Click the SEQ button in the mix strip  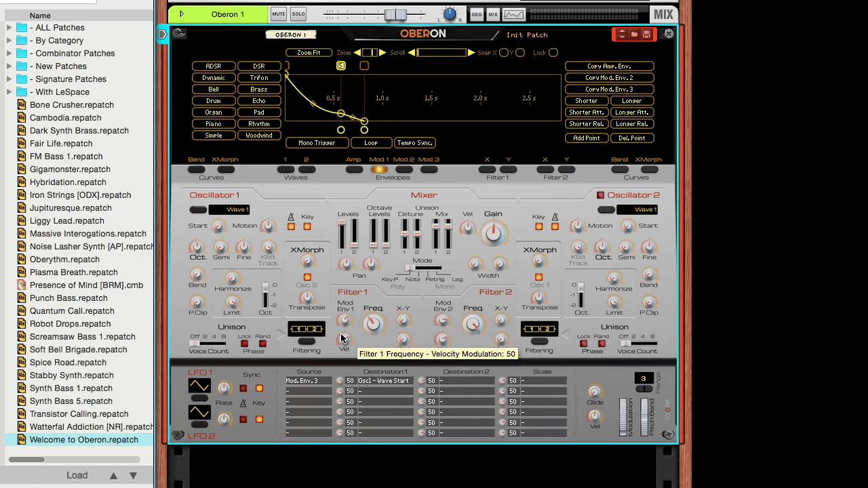[477, 14]
